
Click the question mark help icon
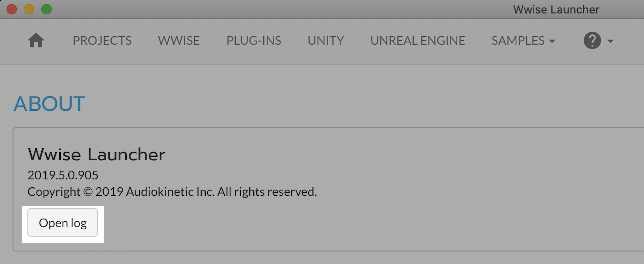[x=592, y=40]
